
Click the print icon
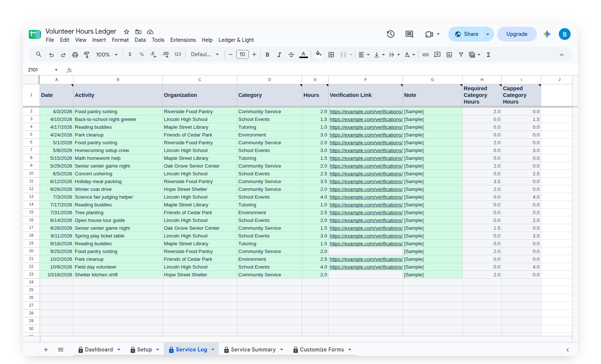(x=75, y=55)
